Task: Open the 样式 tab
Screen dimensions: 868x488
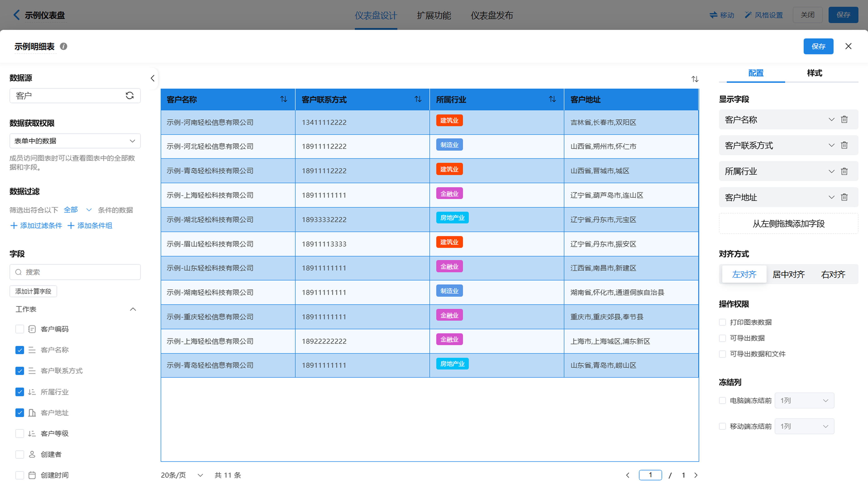Action: pyautogui.click(x=814, y=73)
